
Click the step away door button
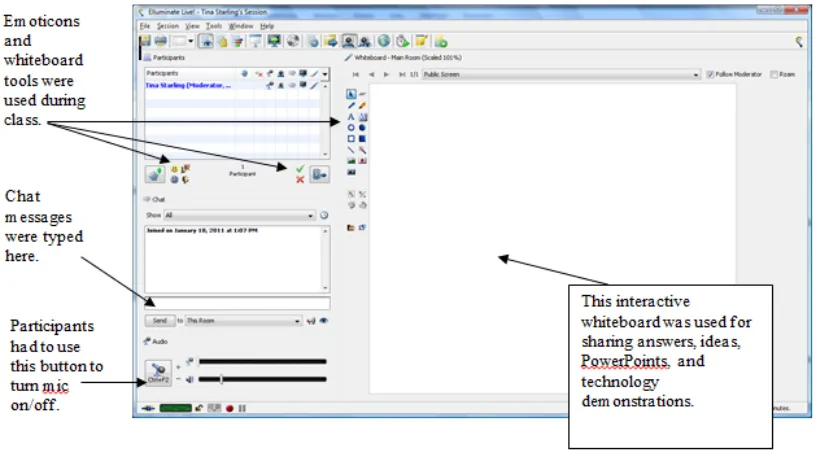[319, 175]
